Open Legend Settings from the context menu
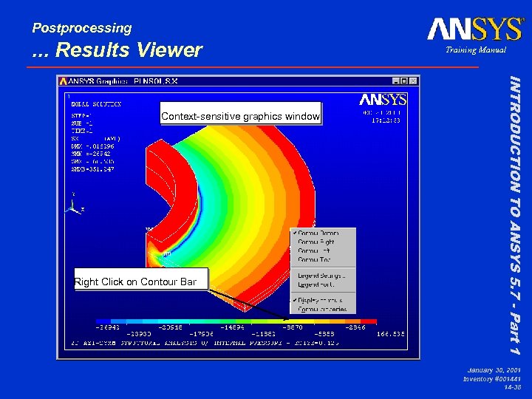The height and width of the screenshot is (399, 532). coord(323,276)
